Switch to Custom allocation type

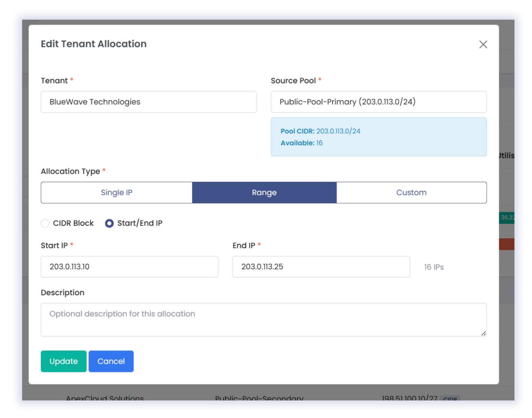[x=411, y=193]
